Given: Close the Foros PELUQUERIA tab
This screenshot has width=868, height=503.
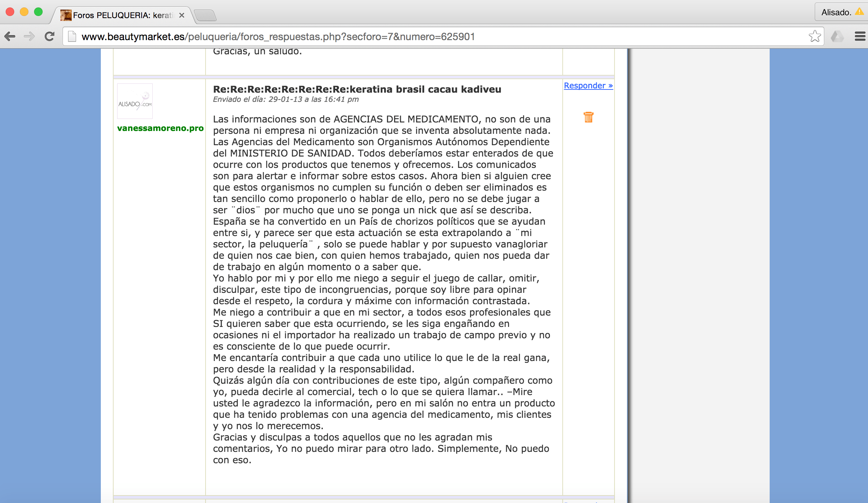Looking at the screenshot, I should [182, 15].
